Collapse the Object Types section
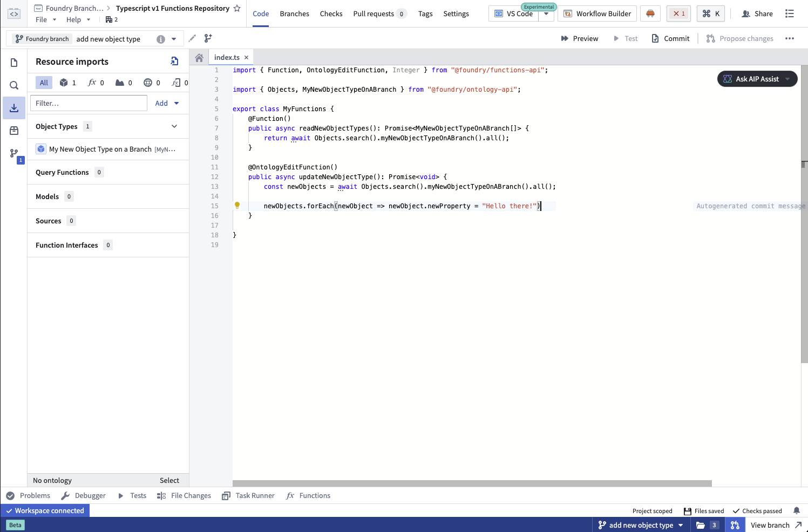 pyautogui.click(x=174, y=126)
